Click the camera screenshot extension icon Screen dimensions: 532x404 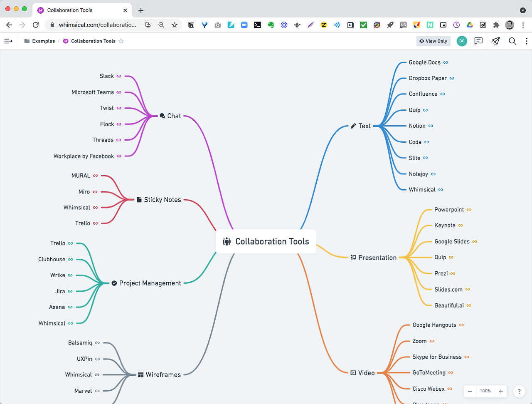pyautogui.click(x=218, y=25)
